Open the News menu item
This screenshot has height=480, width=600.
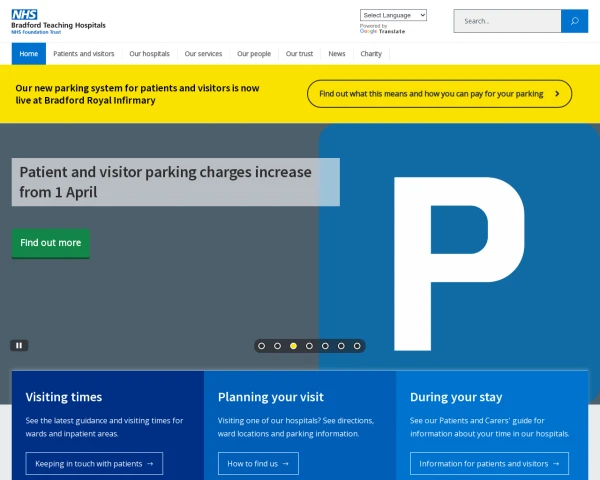pyautogui.click(x=337, y=54)
